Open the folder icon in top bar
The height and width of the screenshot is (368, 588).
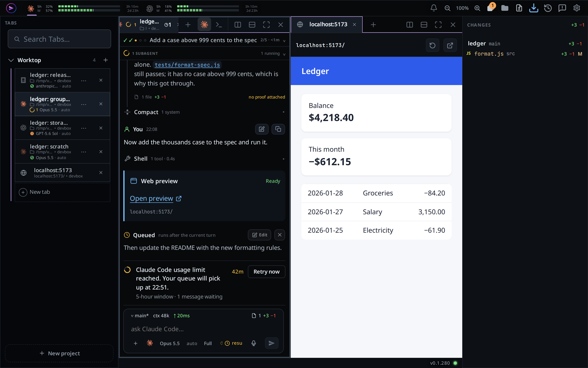coord(505,8)
